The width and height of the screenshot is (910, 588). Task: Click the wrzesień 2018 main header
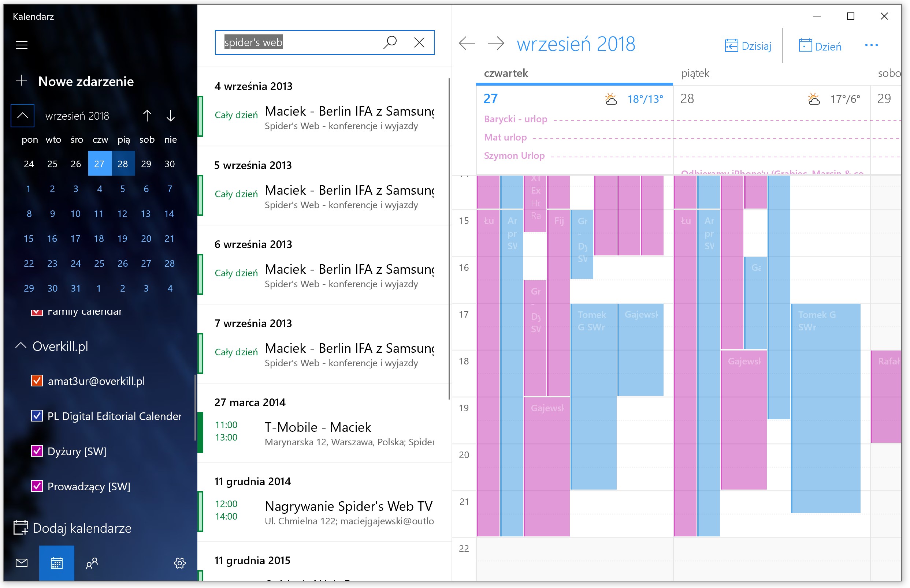click(x=576, y=44)
